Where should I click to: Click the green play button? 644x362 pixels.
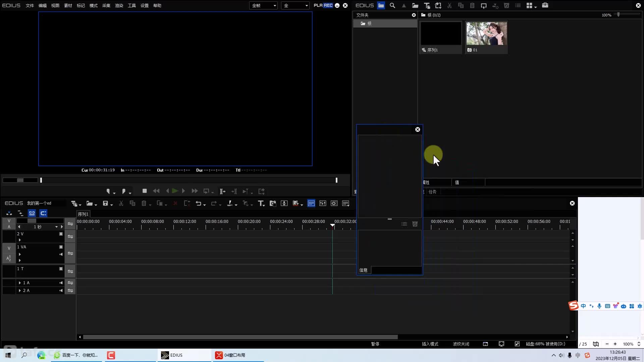point(175,191)
